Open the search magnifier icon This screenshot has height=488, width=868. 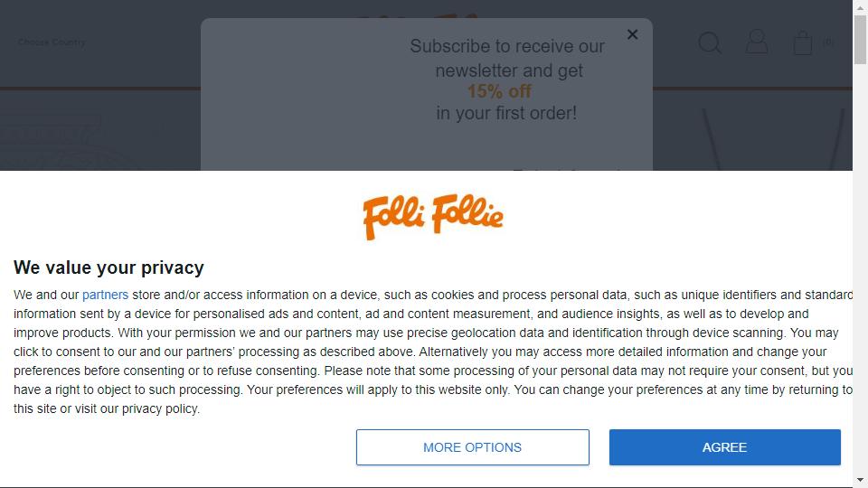click(x=710, y=42)
